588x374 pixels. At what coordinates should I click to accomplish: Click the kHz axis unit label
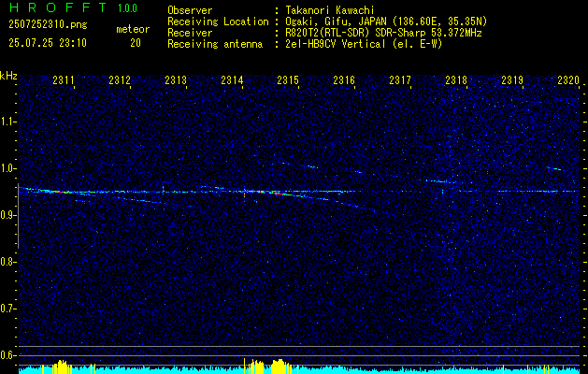(8, 76)
